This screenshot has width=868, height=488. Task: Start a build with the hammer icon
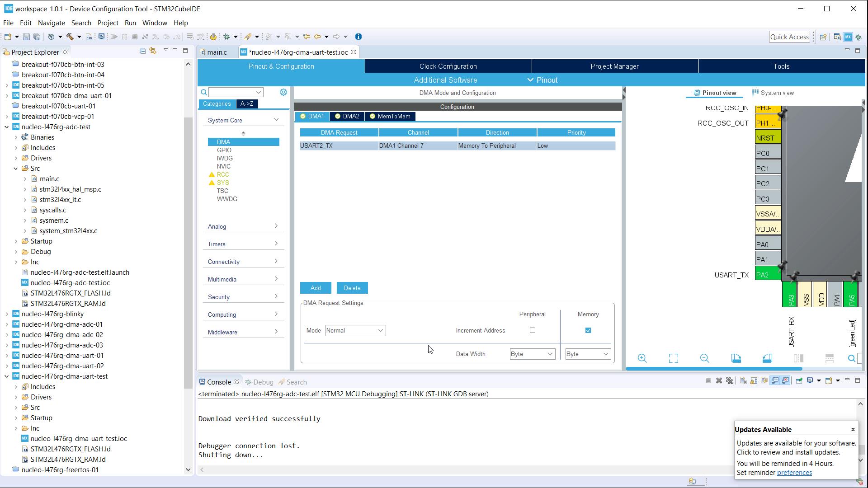[x=70, y=37]
